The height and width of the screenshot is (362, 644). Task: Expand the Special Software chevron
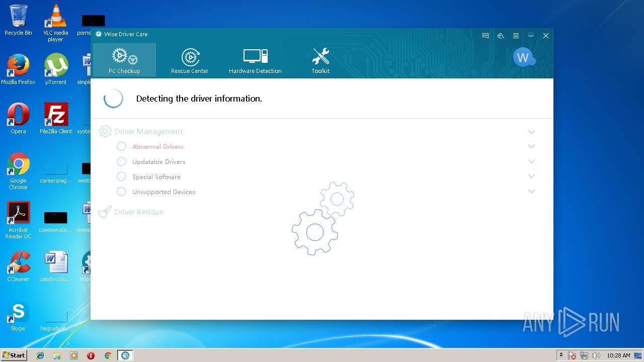(531, 176)
